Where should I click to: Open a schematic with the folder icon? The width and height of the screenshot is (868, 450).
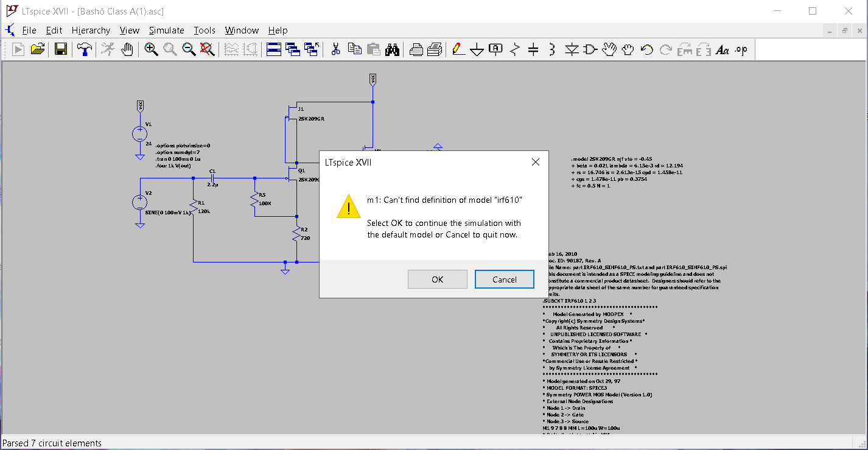click(38, 50)
